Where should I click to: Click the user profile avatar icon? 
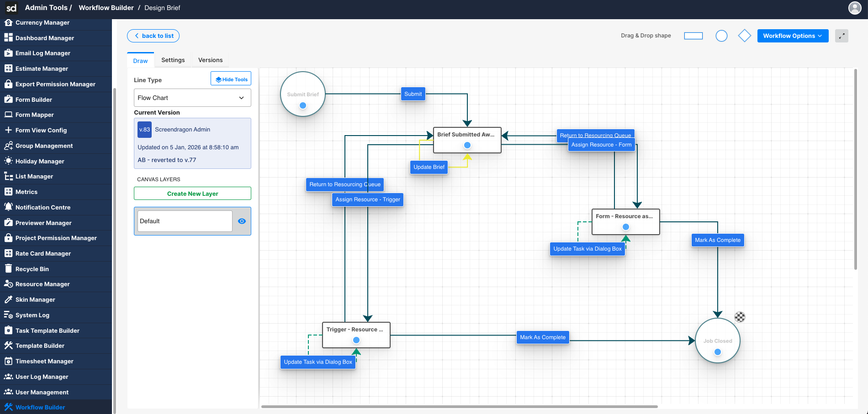(x=854, y=8)
